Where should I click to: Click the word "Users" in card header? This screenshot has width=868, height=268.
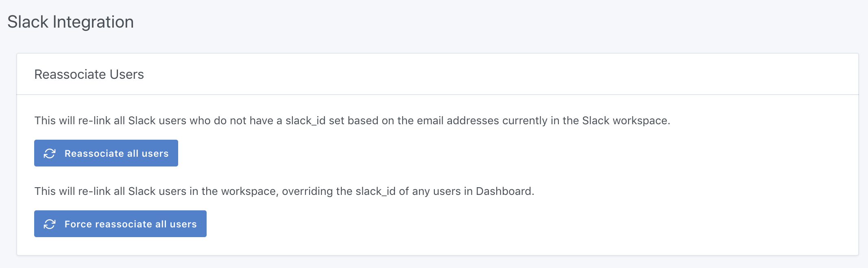(x=126, y=74)
